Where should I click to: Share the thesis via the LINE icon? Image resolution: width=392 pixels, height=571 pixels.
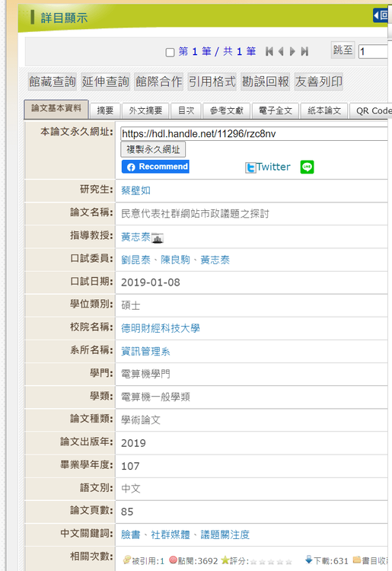pos(307,167)
